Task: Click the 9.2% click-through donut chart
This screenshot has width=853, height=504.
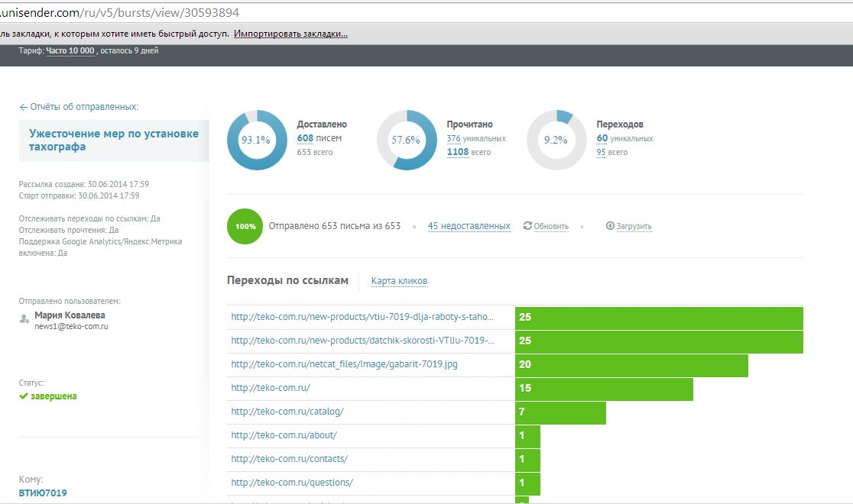Action: coord(556,141)
